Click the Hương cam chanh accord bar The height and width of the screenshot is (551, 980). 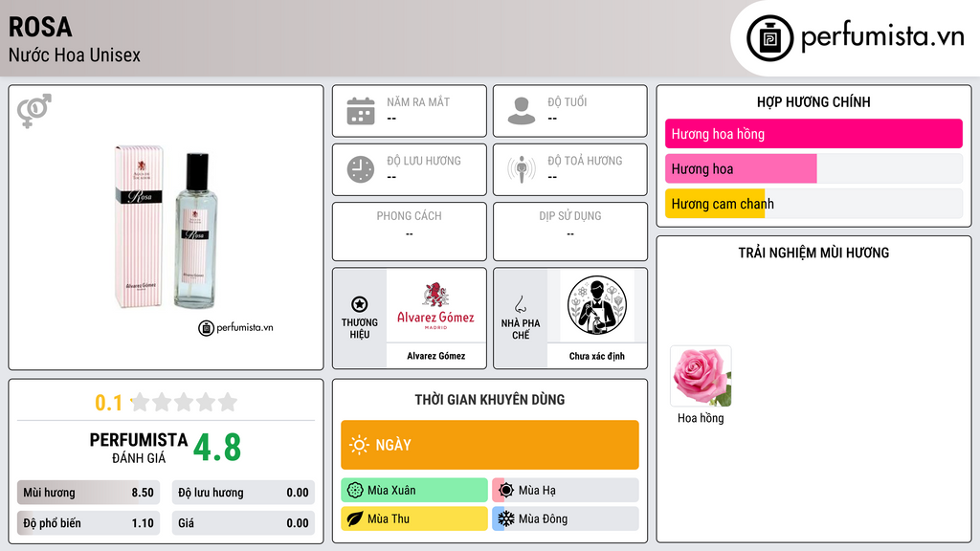813,204
